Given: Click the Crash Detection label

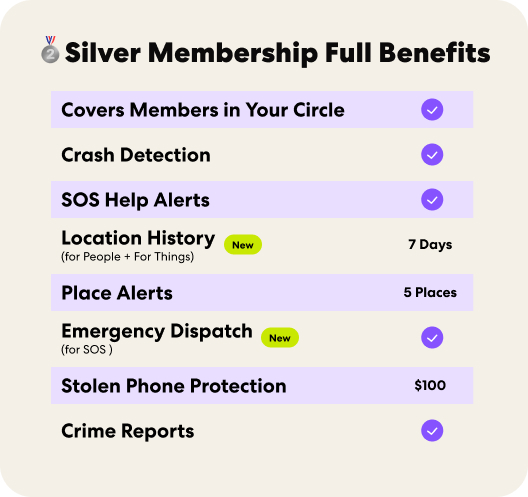Looking at the screenshot, I should point(136,155).
